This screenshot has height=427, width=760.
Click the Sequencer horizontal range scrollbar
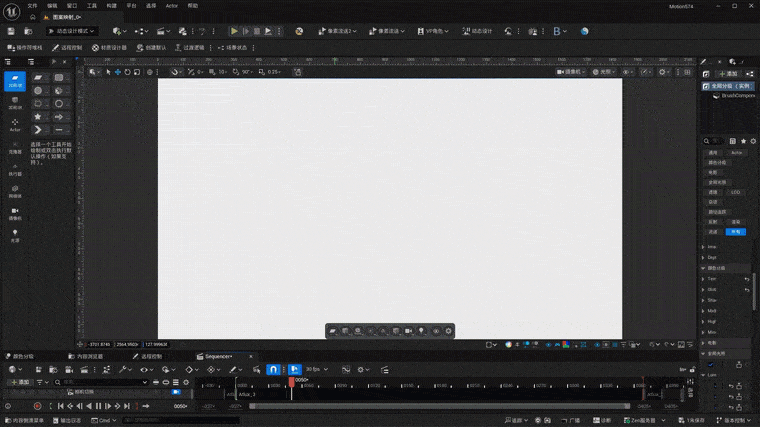click(x=439, y=406)
